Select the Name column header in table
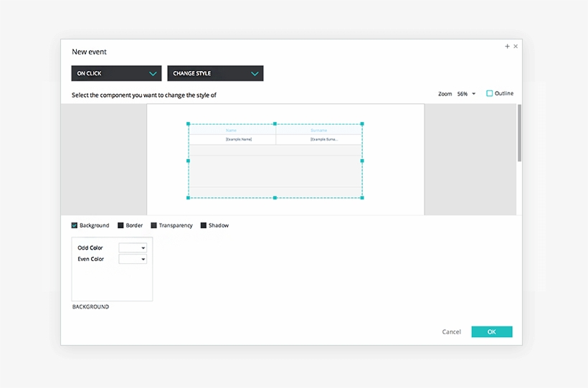588x388 pixels. (x=232, y=131)
